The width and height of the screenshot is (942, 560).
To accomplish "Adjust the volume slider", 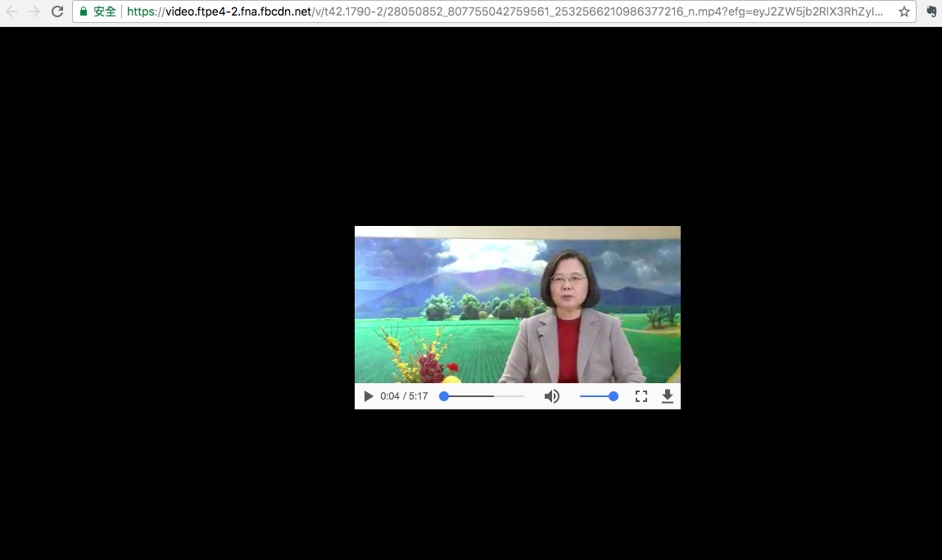I will (x=598, y=396).
